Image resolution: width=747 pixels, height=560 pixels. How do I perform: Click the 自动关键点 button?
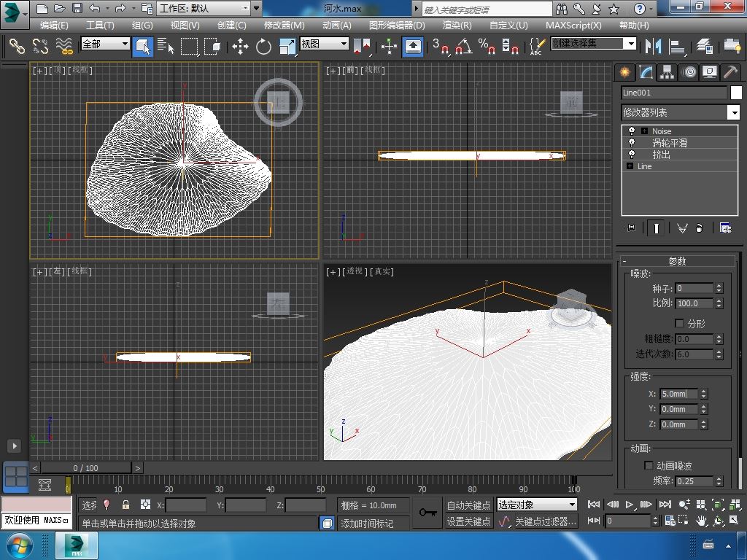tap(468, 505)
